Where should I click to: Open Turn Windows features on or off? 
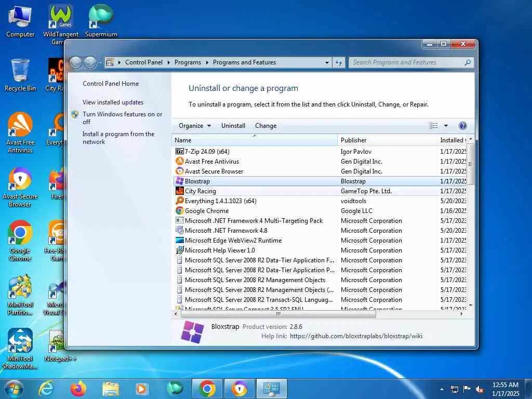tap(122, 118)
